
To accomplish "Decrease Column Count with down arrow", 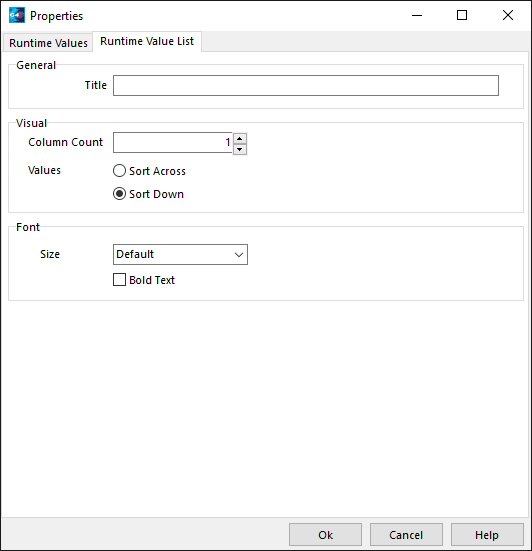I will 240,149.
